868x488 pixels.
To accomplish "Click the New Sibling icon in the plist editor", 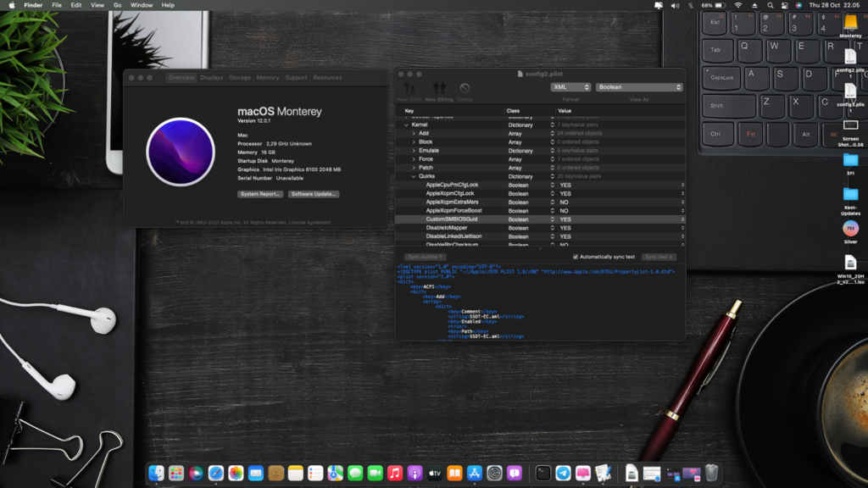I will click(438, 88).
